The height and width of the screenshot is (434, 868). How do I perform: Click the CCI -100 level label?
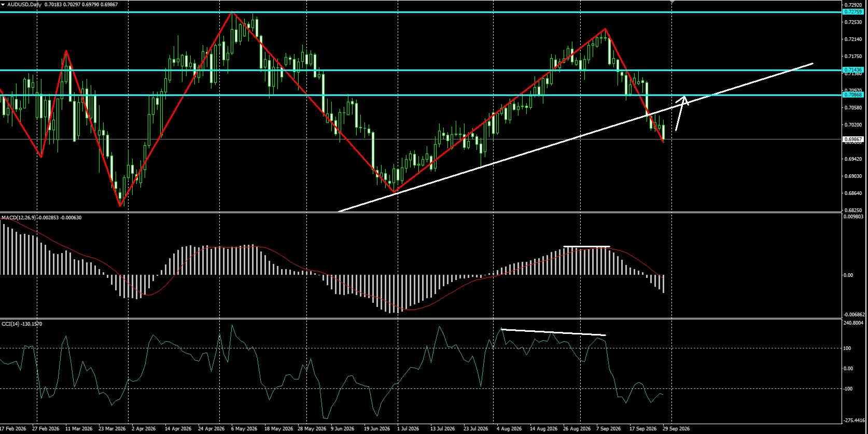(x=849, y=389)
